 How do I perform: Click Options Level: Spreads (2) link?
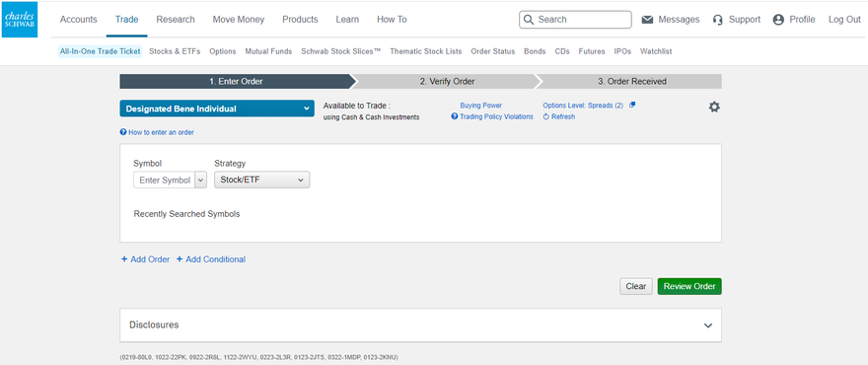(583, 106)
